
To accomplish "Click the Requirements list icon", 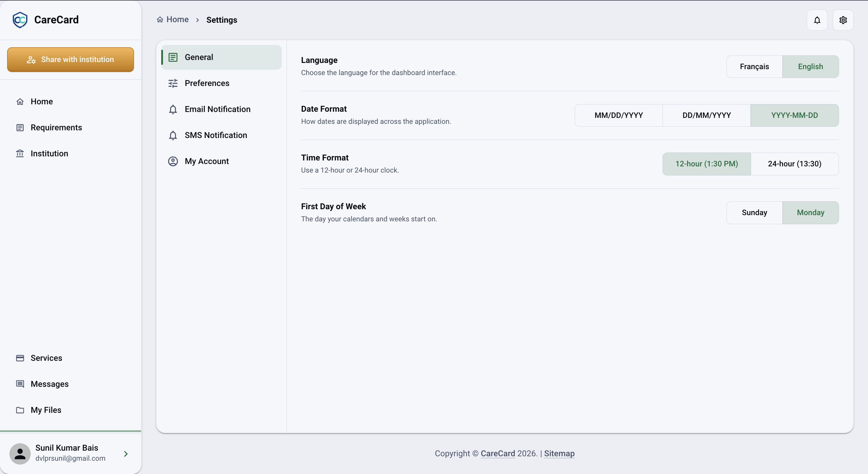I will coord(20,128).
